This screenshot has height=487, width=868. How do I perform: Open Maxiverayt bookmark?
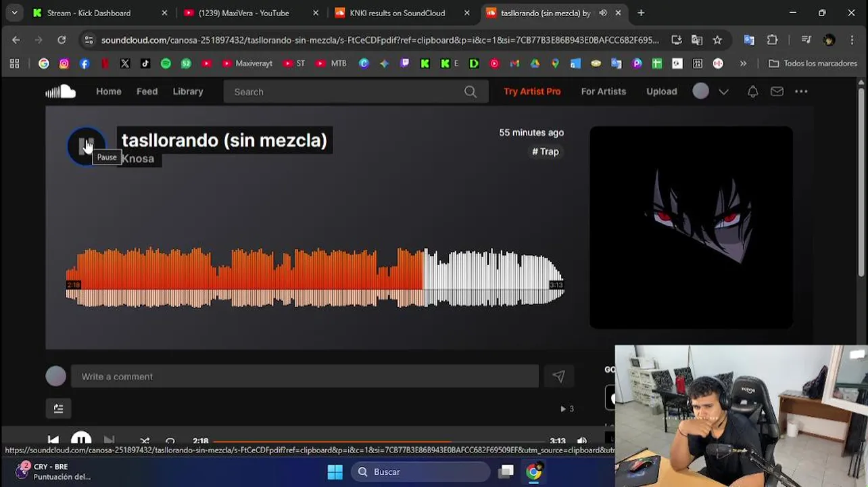[247, 64]
